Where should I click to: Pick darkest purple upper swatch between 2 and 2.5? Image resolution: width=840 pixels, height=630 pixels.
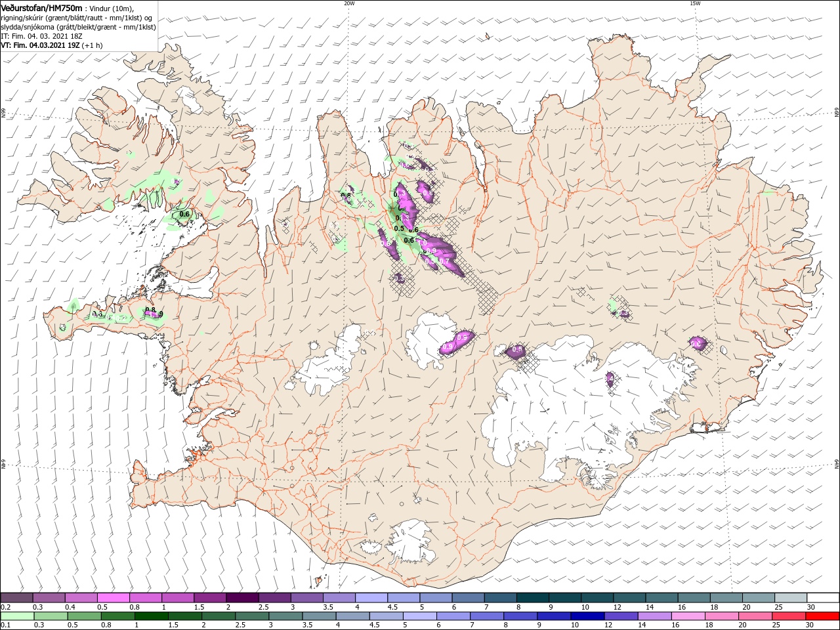click(241, 597)
